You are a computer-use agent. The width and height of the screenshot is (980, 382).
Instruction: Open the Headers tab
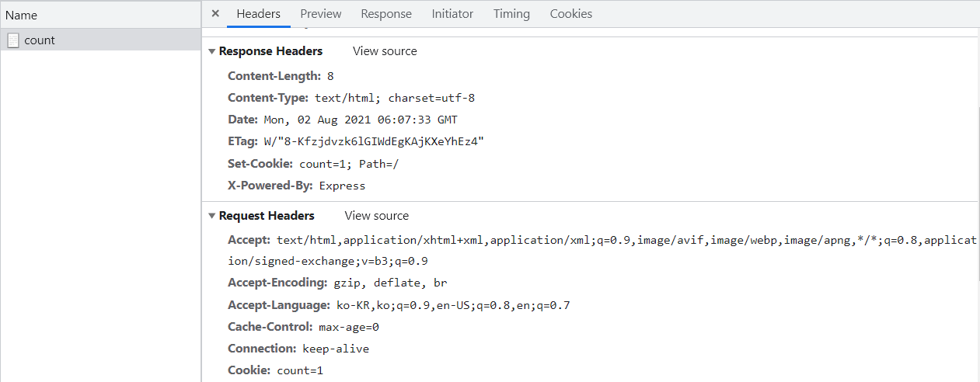click(x=258, y=14)
